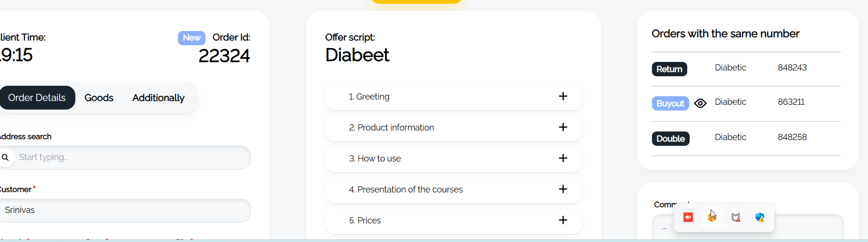This screenshot has height=242, width=868.
Task: Expand the 3. How to use section
Action: [x=563, y=158]
